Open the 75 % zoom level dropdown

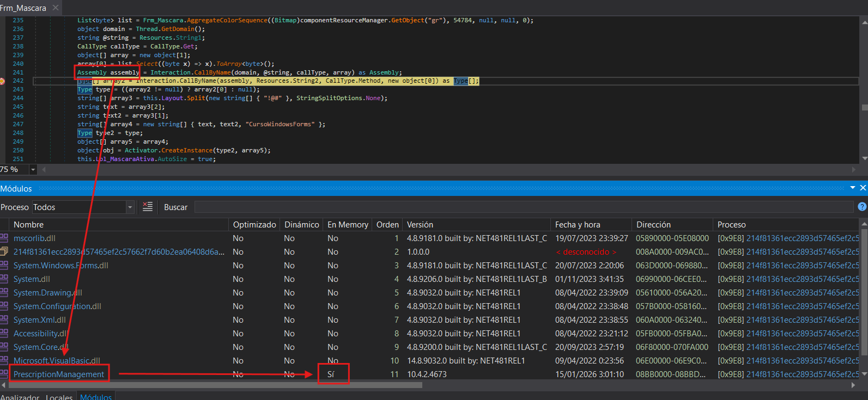pyautogui.click(x=33, y=170)
